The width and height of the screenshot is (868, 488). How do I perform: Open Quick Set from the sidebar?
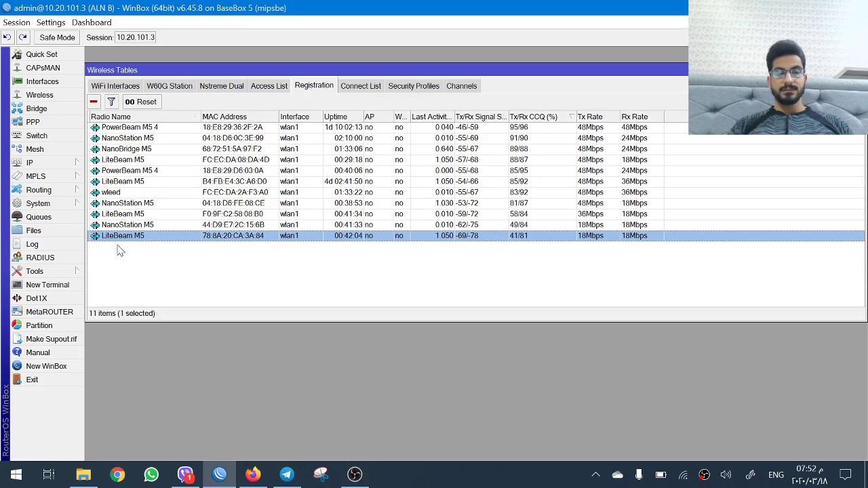tap(41, 54)
